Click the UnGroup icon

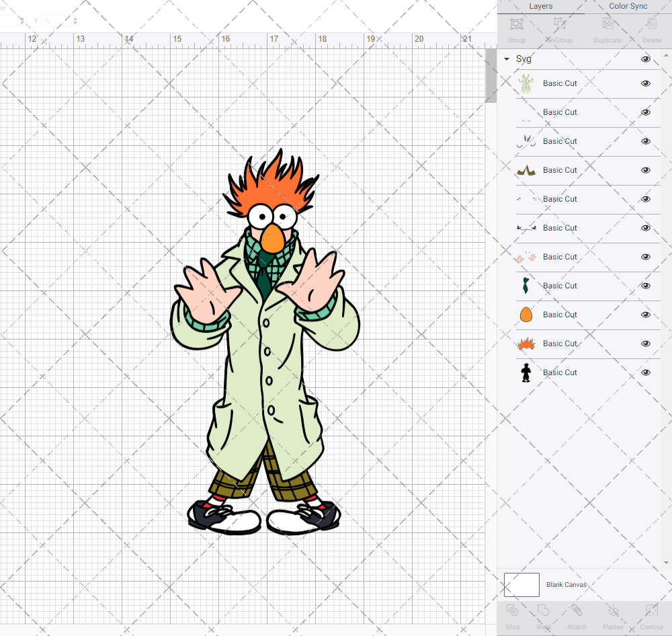pos(559,24)
